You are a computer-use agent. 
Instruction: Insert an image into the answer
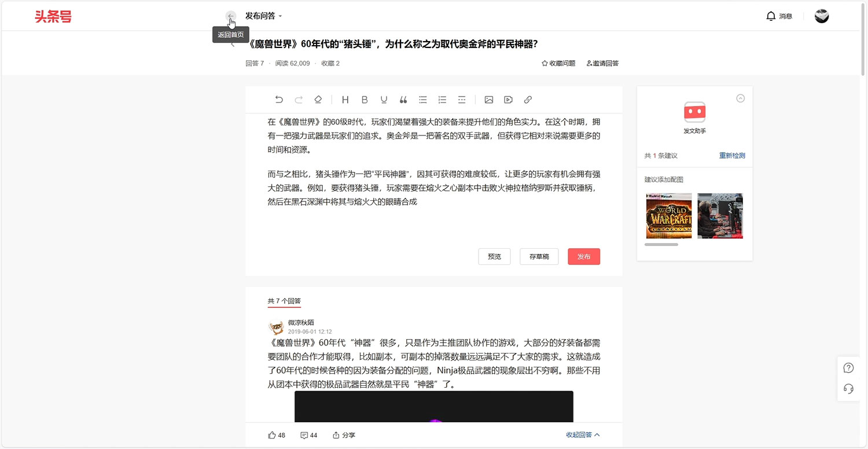[489, 100]
